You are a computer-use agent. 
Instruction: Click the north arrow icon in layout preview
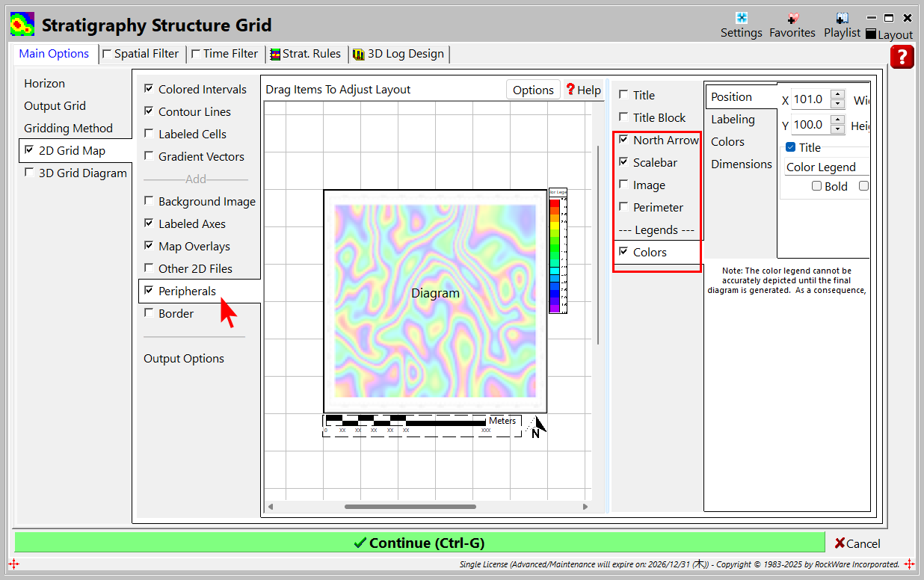pos(535,427)
